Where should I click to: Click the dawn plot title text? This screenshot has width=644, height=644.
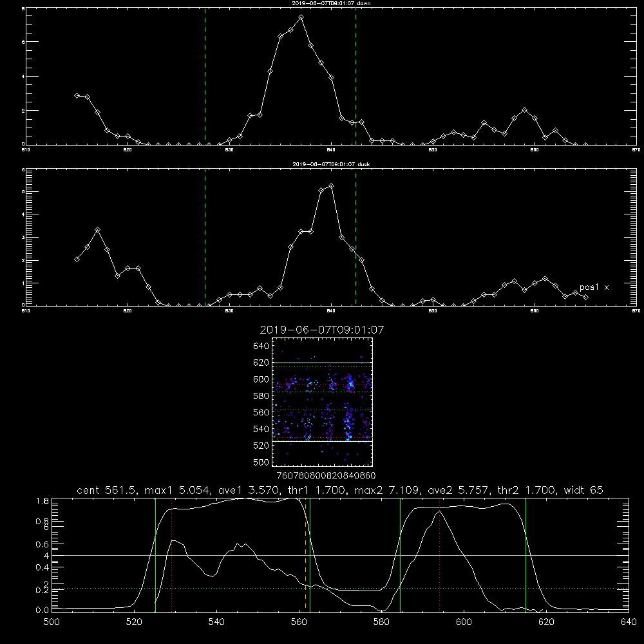pyautogui.click(x=331, y=3)
